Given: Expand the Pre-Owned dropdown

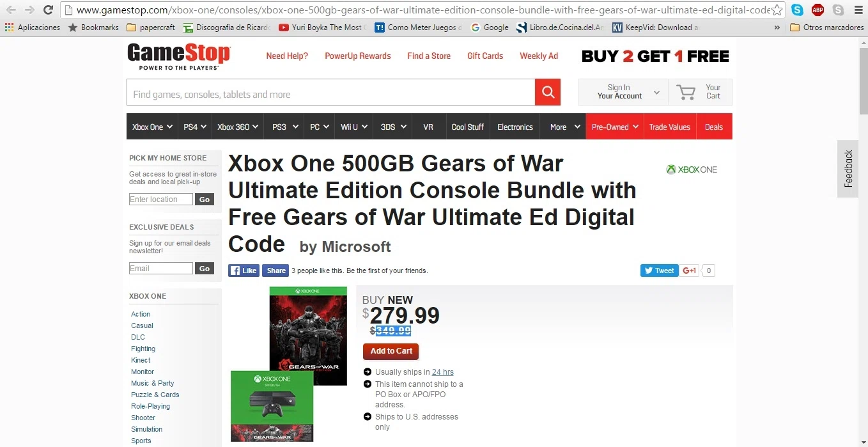Looking at the screenshot, I should click(x=615, y=127).
